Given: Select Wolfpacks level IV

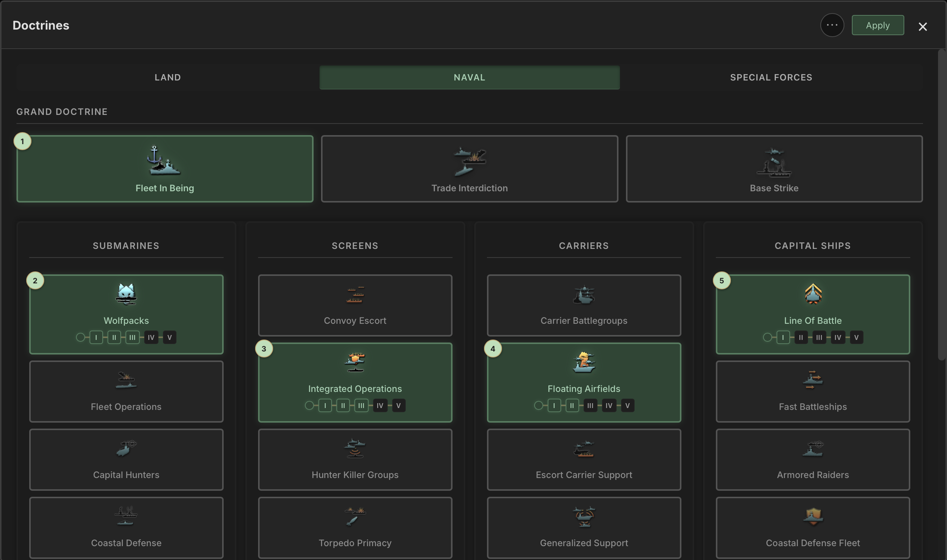Looking at the screenshot, I should [x=151, y=337].
